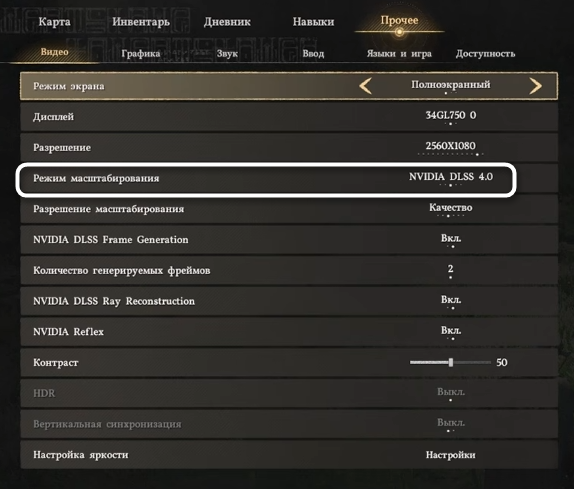Open the Ввод settings tab

tap(313, 54)
